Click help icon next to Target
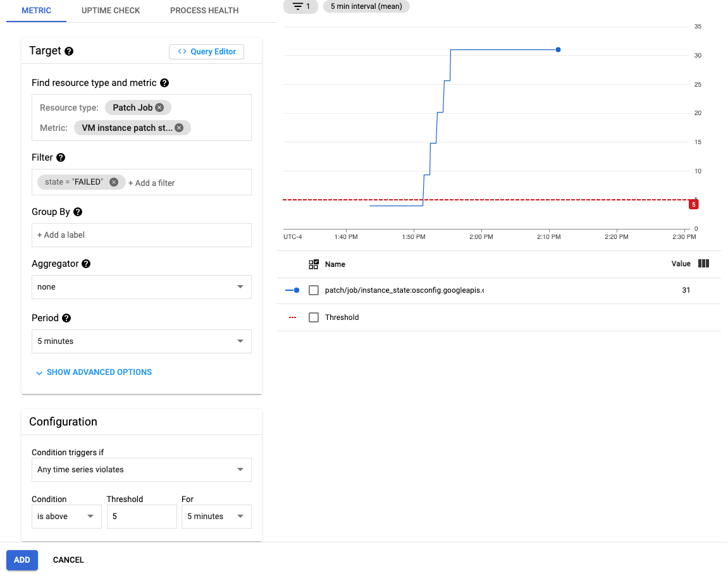The width and height of the screenshot is (728, 576). (x=69, y=51)
